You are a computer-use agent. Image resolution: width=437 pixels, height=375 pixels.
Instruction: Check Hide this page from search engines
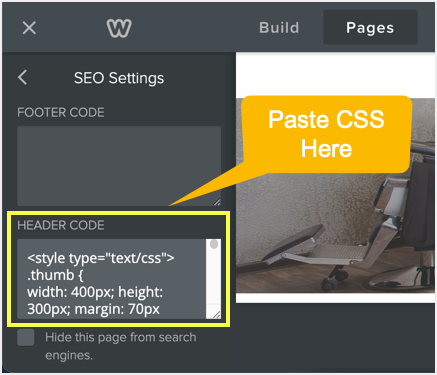click(26, 337)
